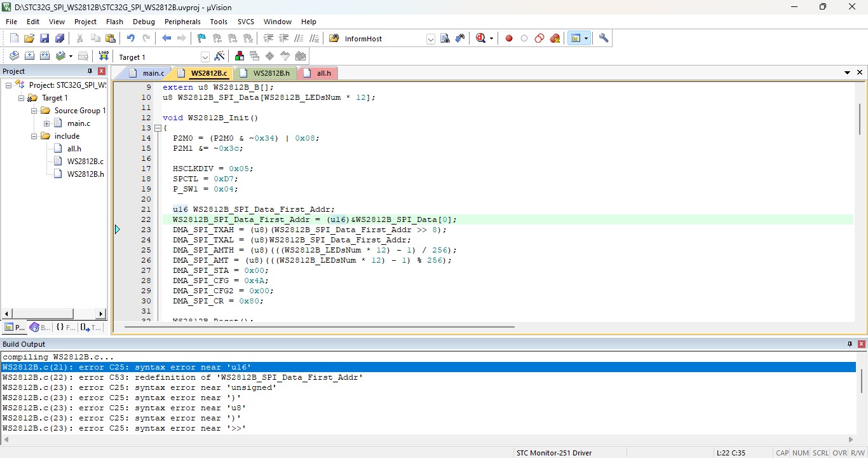Switch to the WS2812B.h editor tab

pyautogui.click(x=266, y=73)
